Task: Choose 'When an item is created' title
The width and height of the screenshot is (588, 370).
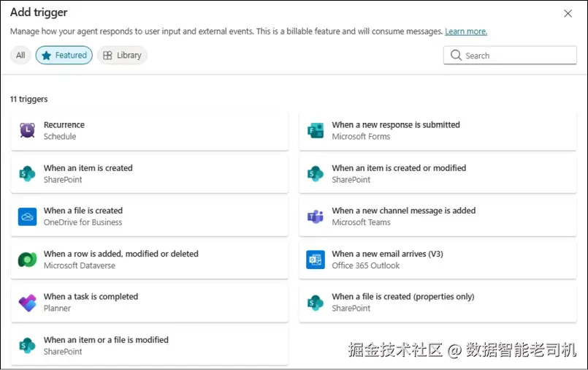Action: (88, 167)
